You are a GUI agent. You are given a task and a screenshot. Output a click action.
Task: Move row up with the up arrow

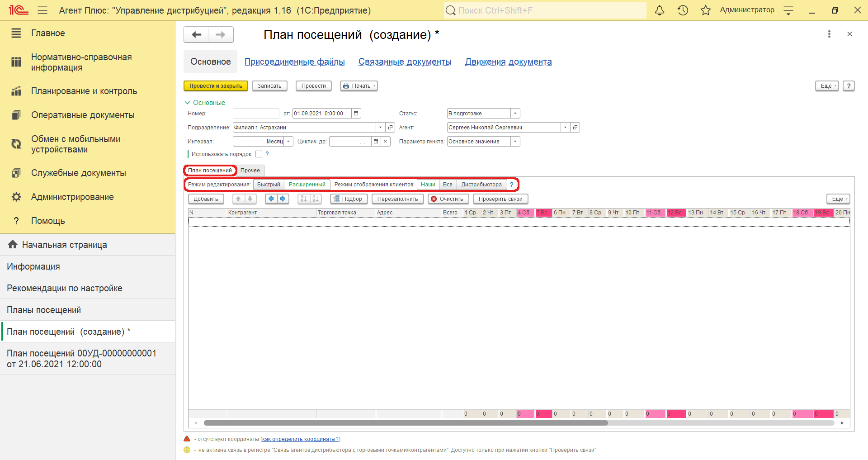(238, 199)
